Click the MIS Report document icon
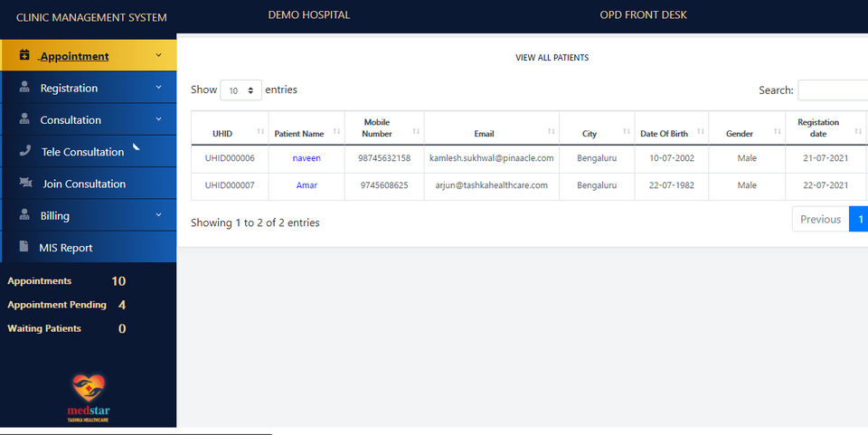Viewport: 868px width, 435px height. coord(24,246)
